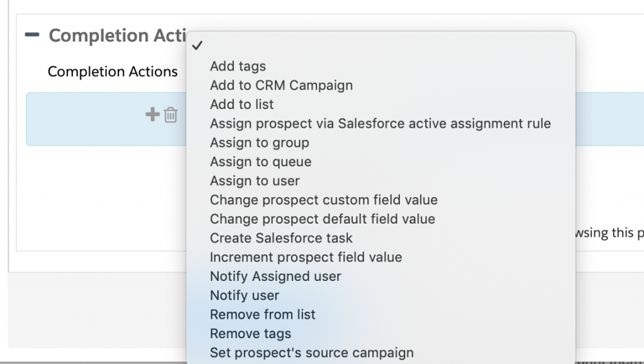Viewport: 644px width, 364px height.
Task: Pick 'Add to list' action
Action: point(241,105)
